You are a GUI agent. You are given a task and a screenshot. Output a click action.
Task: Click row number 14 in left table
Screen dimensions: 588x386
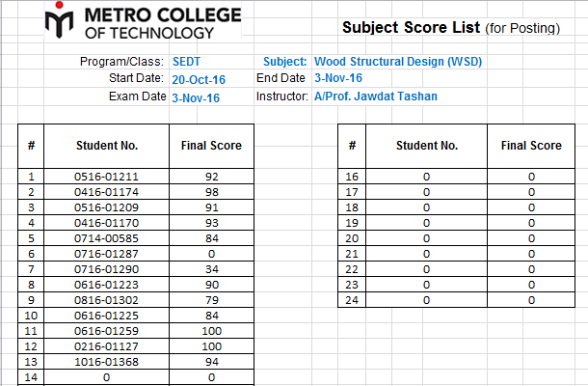[x=31, y=376]
